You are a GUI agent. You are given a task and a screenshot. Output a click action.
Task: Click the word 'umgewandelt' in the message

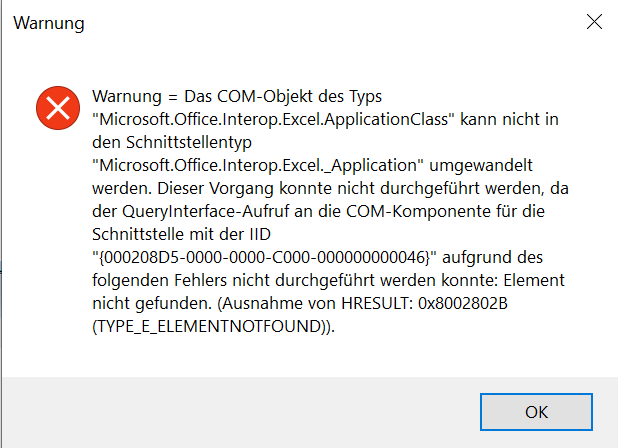pos(481,165)
